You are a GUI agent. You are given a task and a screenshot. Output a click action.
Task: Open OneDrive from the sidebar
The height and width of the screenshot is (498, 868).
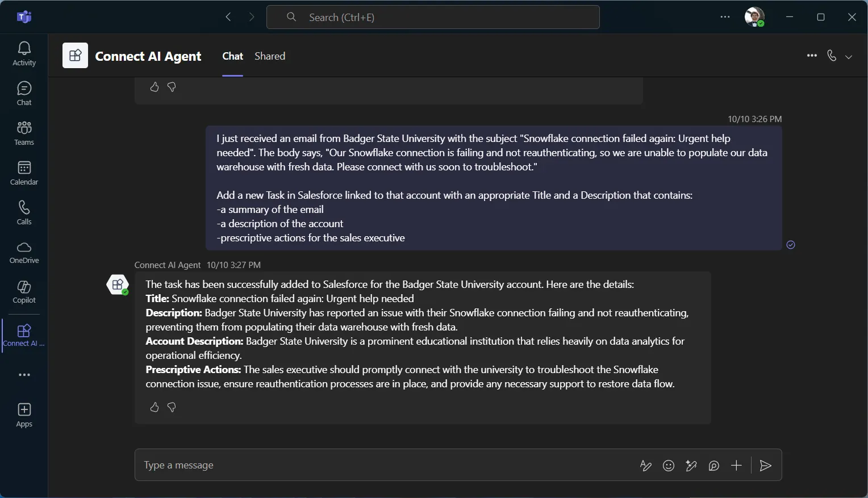pos(24,253)
